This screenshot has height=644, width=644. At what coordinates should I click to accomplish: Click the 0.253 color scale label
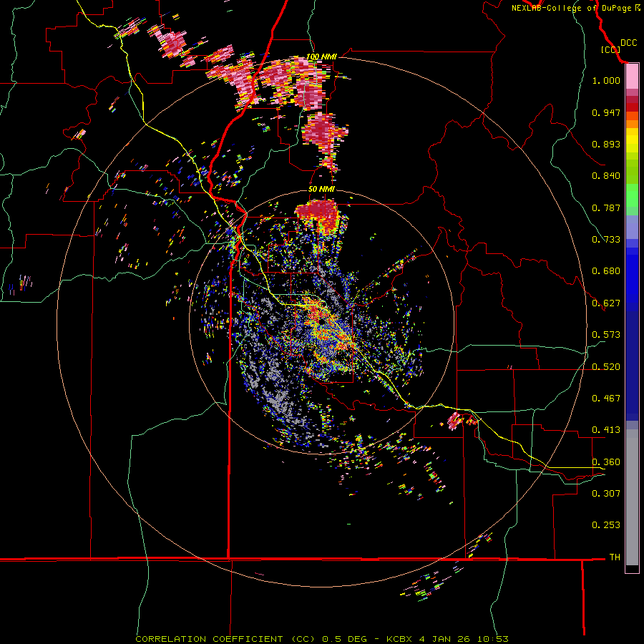coord(606,525)
